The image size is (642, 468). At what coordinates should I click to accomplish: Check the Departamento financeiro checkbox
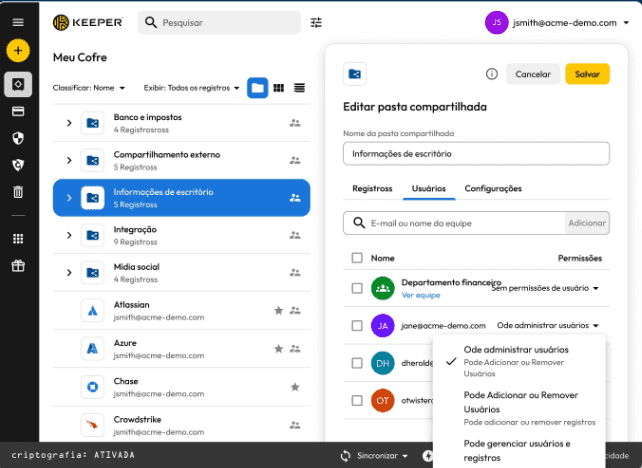[x=357, y=288]
